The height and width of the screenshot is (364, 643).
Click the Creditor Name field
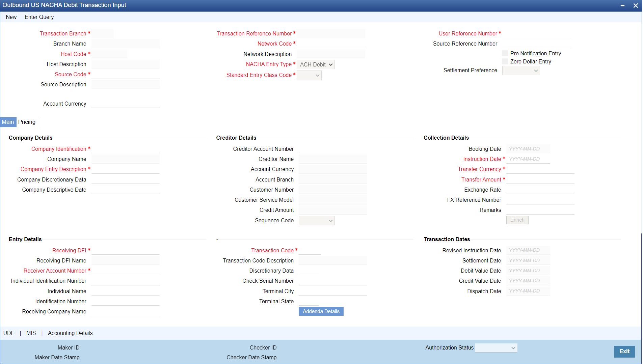333,159
